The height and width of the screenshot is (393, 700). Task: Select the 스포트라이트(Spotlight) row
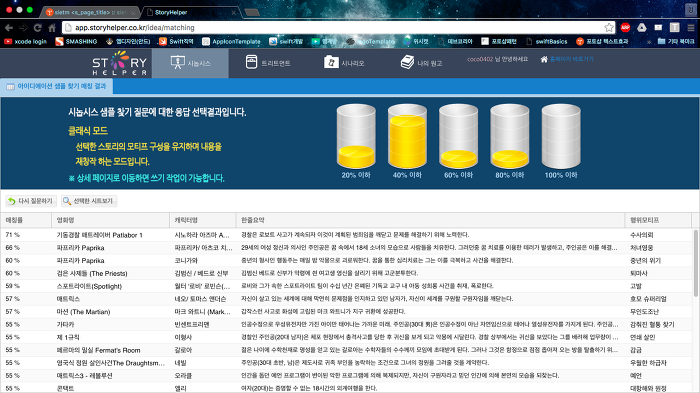coord(346,286)
